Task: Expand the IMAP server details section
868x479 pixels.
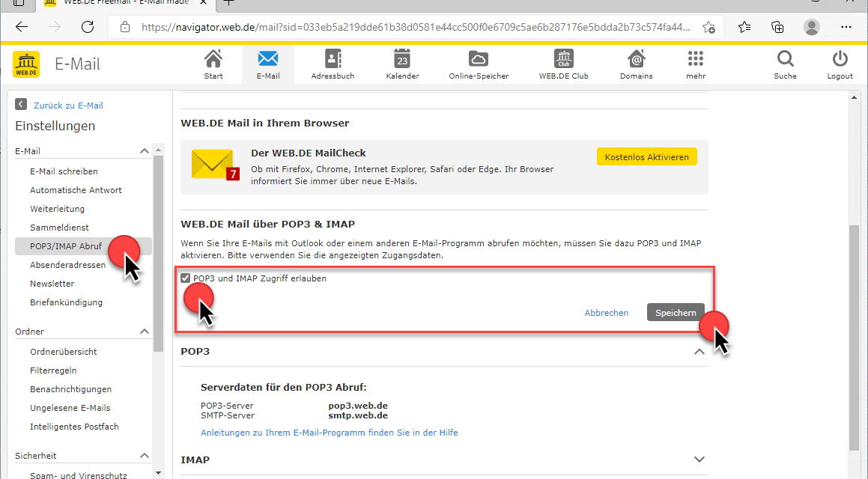Action: [699, 460]
